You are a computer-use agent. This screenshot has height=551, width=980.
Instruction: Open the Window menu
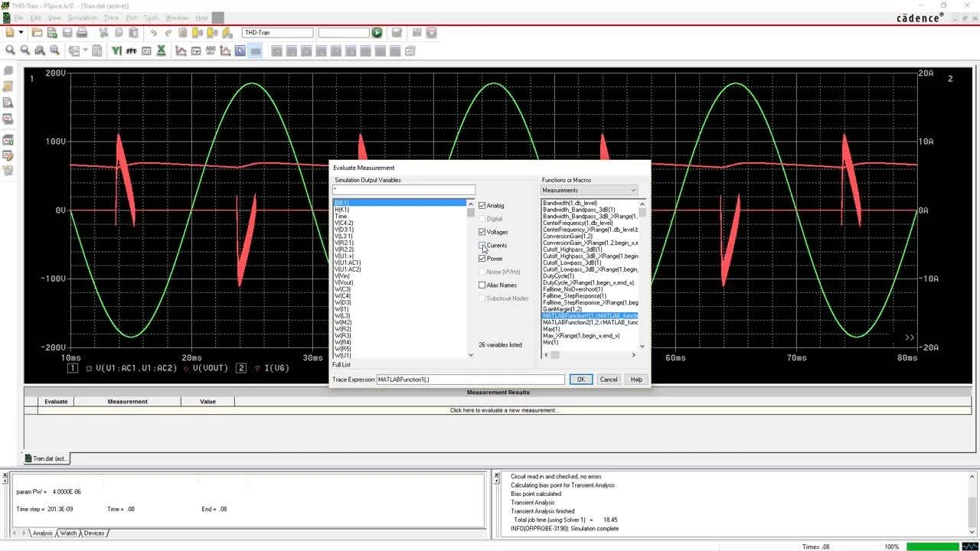[x=177, y=18]
